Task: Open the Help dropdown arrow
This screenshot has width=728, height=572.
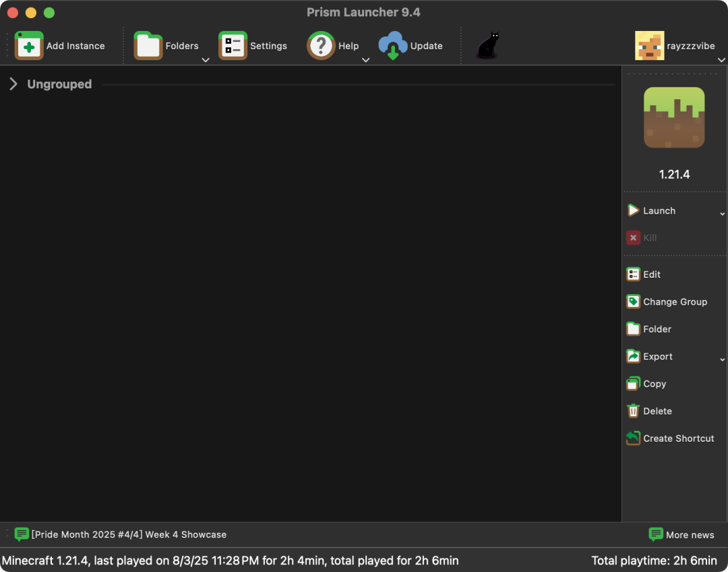Action: pyautogui.click(x=366, y=60)
